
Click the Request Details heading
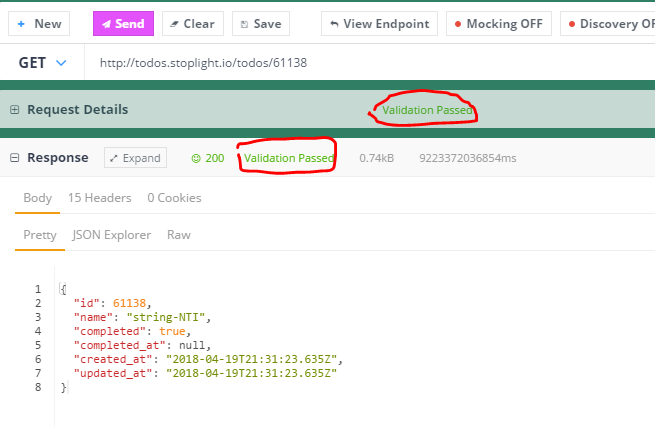pos(78,109)
